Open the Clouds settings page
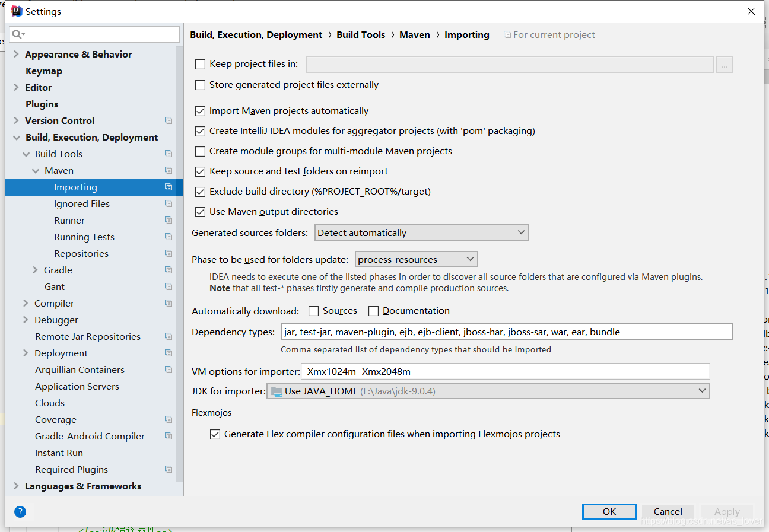Image resolution: width=769 pixels, height=532 pixels. (x=50, y=403)
